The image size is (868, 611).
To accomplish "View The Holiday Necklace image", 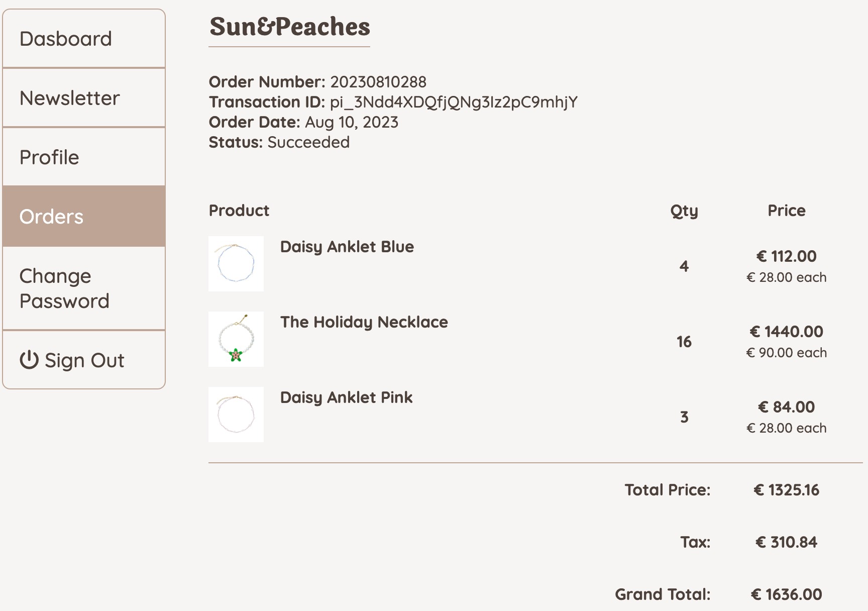I will pyautogui.click(x=236, y=339).
